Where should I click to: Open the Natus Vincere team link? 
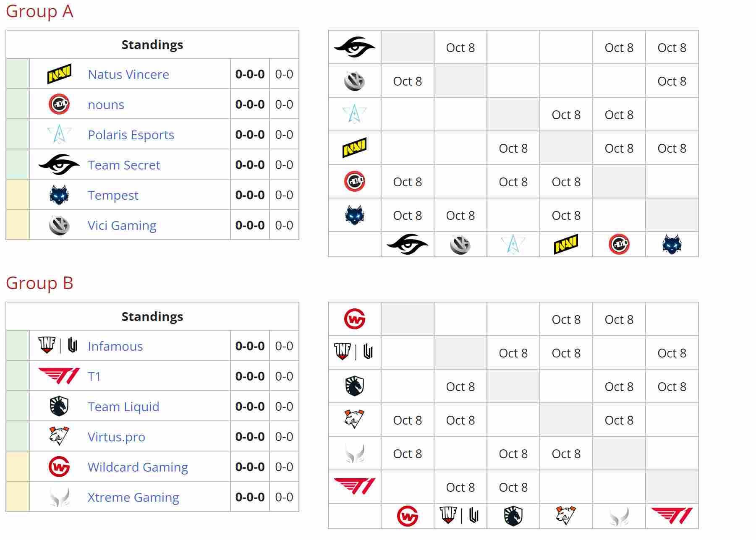[x=128, y=74]
